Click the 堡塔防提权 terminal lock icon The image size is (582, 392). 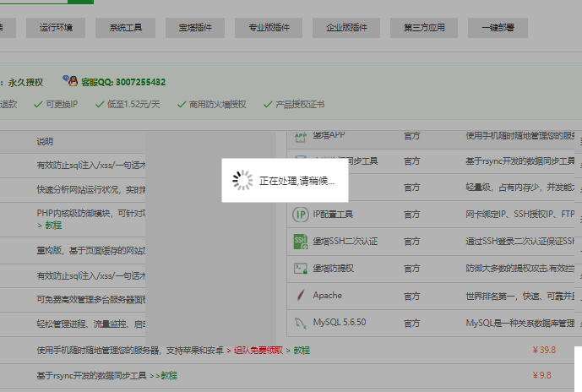[x=301, y=269]
